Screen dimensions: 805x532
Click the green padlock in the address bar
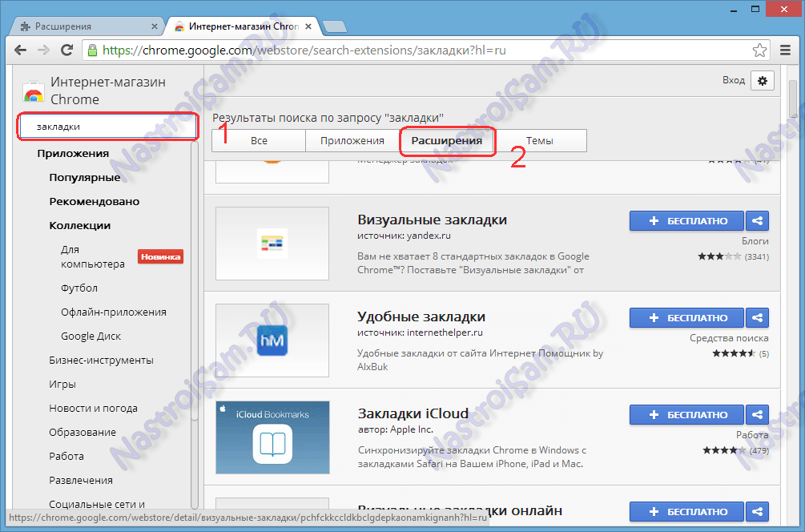coord(92,50)
